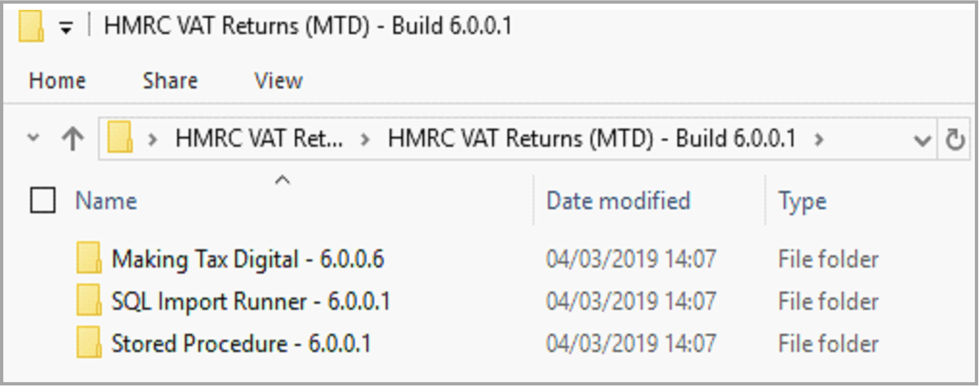980x388 pixels.
Task: Sort files by the Name column
Action: click(106, 201)
